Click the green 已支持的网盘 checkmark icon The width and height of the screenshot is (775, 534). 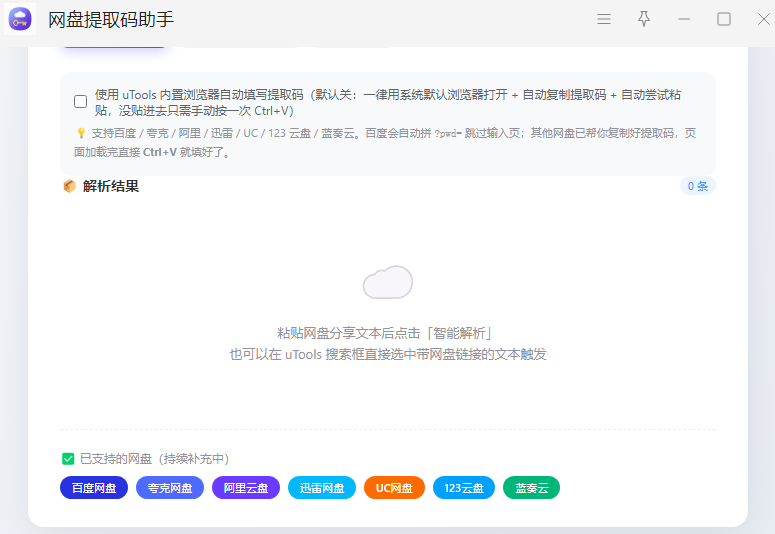[68, 459]
